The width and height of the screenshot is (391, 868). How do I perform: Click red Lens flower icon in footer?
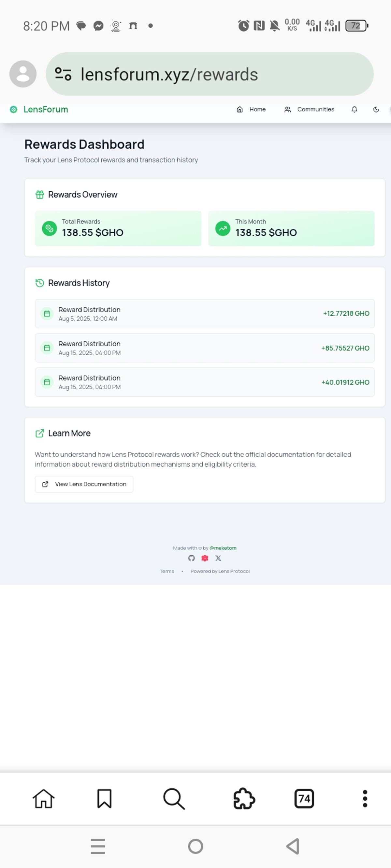point(205,558)
